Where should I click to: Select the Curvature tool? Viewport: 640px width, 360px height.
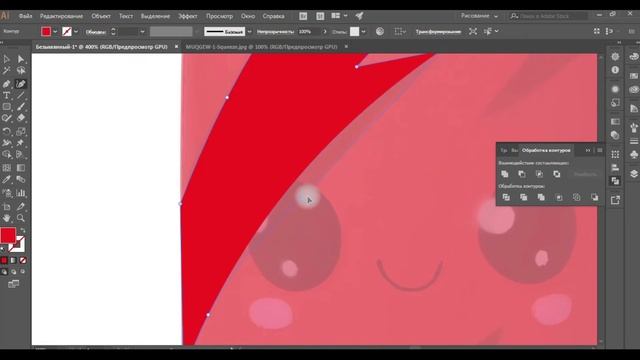point(20,84)
